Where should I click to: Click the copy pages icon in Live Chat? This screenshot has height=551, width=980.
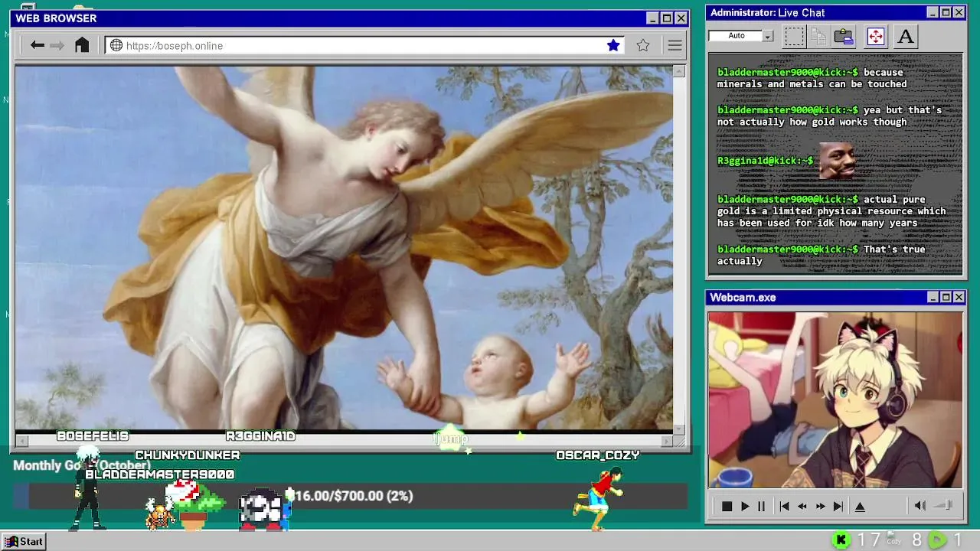818,36
